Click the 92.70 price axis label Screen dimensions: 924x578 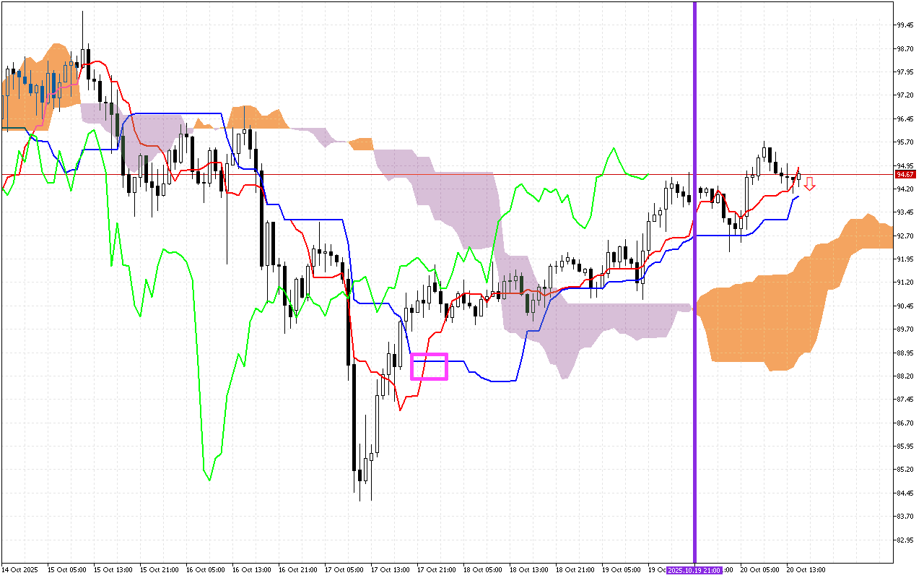[x=905, y=236]
